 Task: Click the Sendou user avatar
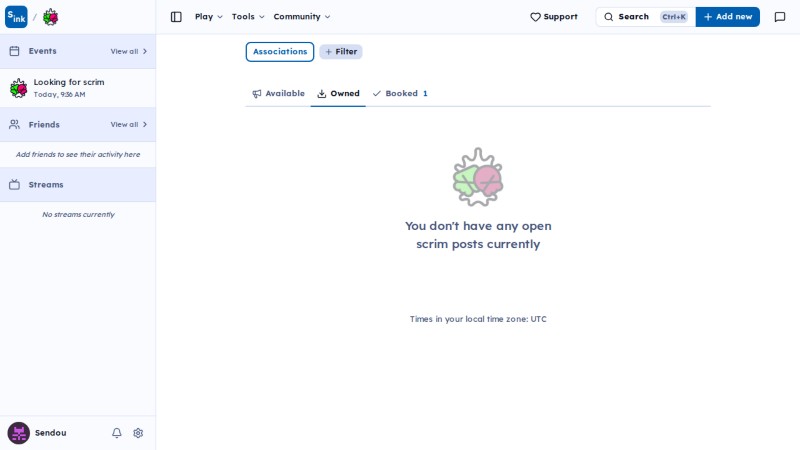pos(18,433)
